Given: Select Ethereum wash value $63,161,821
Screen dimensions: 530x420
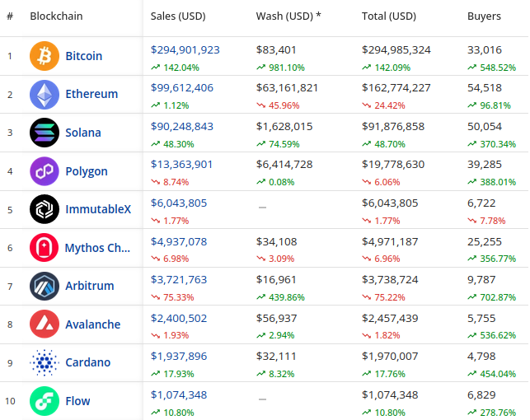Looking at the screenshot, I should (x=288, y=88).
